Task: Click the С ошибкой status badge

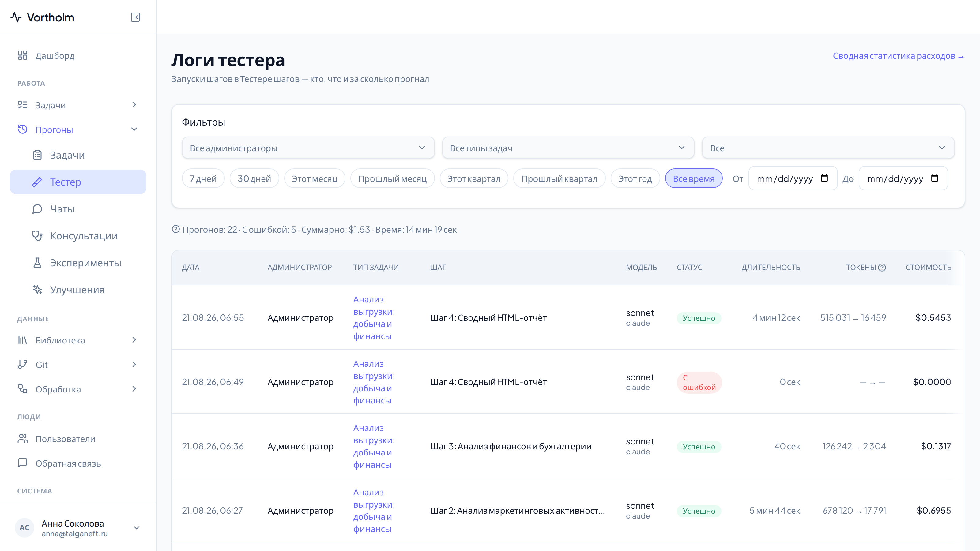Action: point(699,382)
